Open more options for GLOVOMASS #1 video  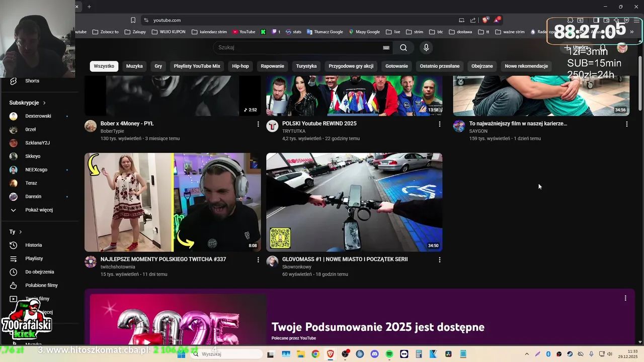[439, 260]
